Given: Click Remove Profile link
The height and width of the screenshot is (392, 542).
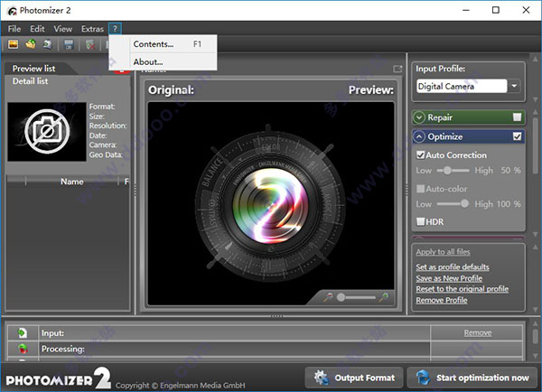Looking at the screenshot, I should point(442,300).
